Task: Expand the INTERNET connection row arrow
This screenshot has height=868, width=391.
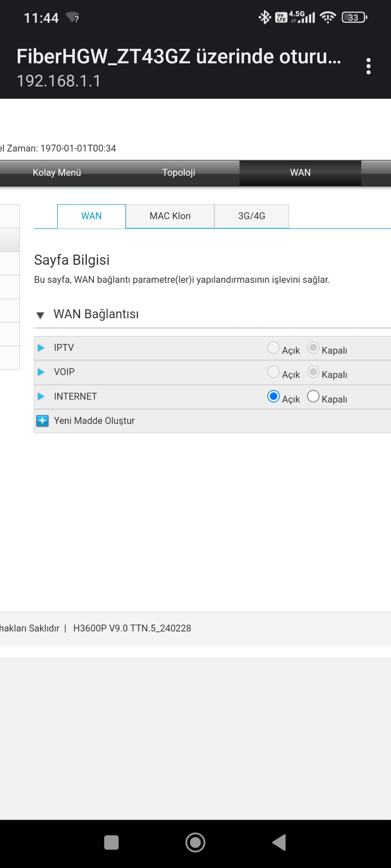Action: 41,397
